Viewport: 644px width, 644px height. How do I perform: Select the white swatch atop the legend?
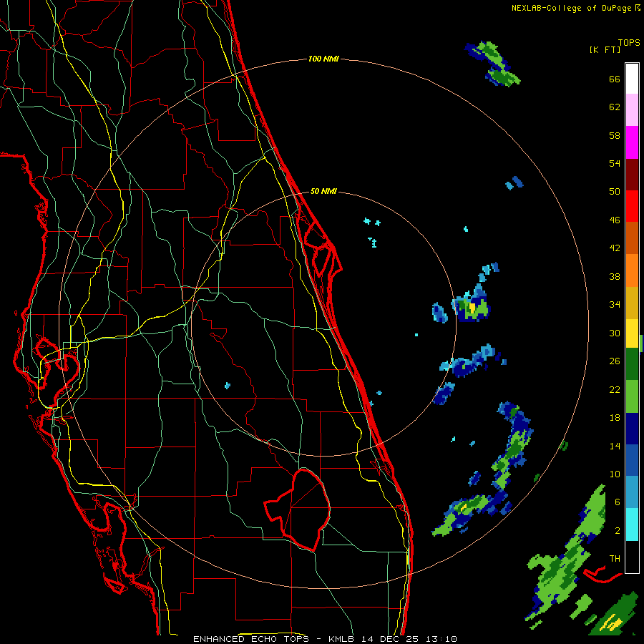(632, 79)
